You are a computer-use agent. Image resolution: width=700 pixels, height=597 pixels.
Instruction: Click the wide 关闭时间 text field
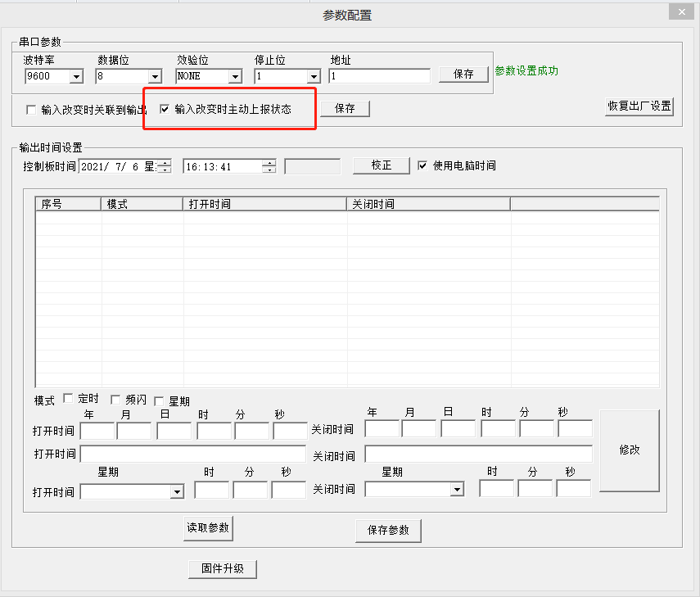479,455
